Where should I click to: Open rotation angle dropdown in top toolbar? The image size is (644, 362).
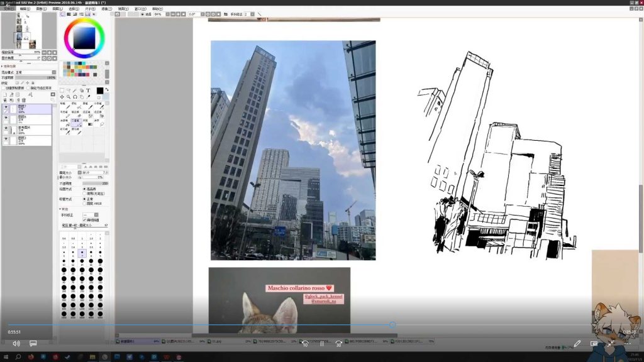203,14
